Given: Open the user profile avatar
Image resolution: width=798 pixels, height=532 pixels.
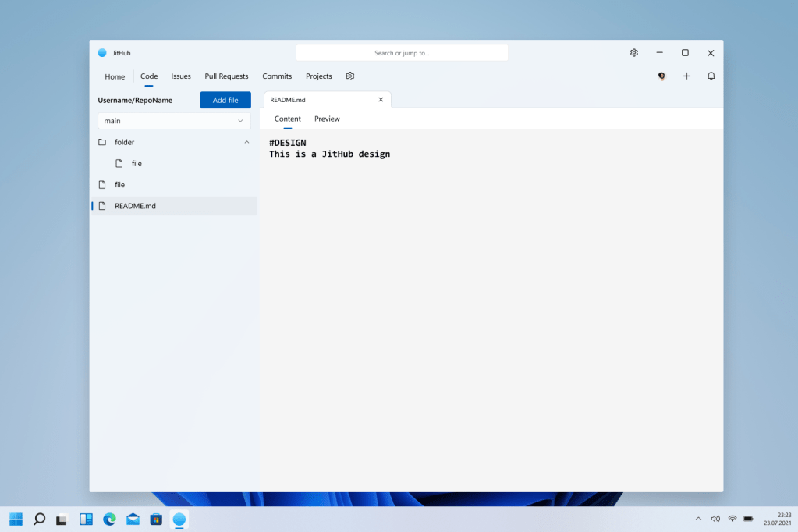Looking at the screenshot, I should point(661,76).
